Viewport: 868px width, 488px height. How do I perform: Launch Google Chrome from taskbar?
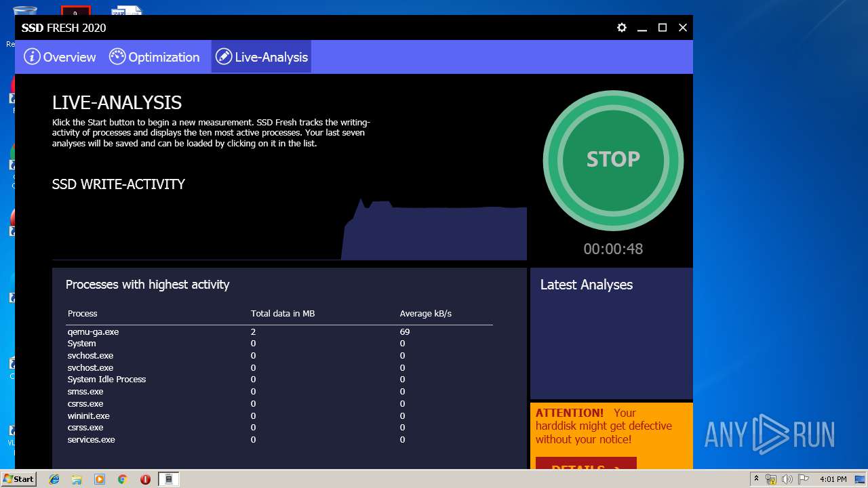(122, 479)
